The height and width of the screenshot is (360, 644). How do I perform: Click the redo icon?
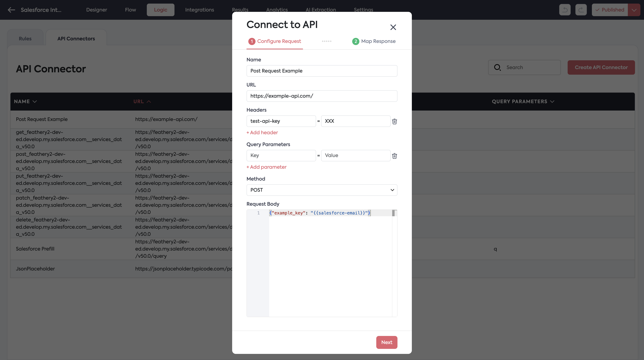point(581,10)
